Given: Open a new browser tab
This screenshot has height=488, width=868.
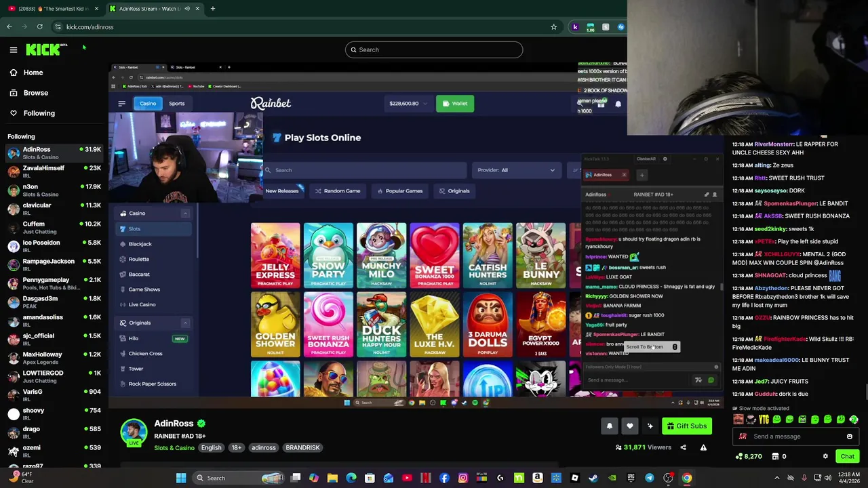Looking at the screenshot, I should pos(213,9).
